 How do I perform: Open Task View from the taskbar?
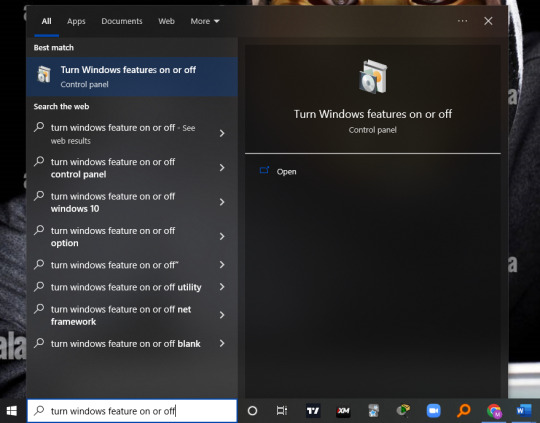tap(282, 411)
